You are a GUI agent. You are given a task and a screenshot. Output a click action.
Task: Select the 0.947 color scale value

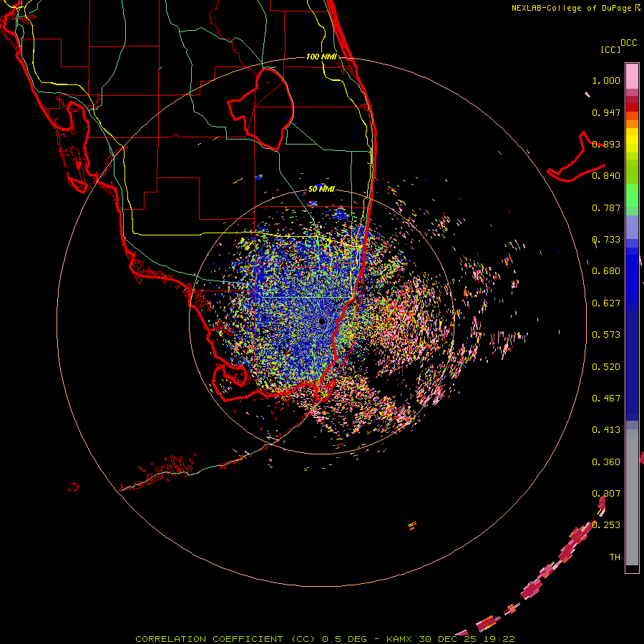click(x=606, y=112)
